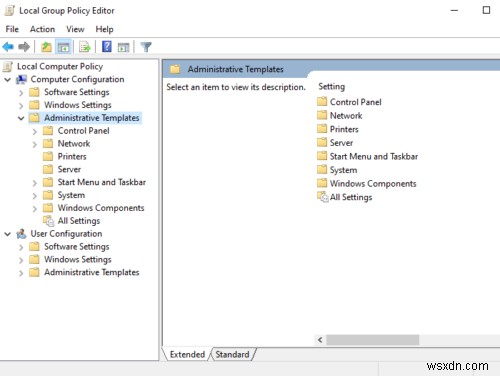Click the Back arrow toolbar icon
The height and width of the screenshot is (376, 500).
[8, 47]
